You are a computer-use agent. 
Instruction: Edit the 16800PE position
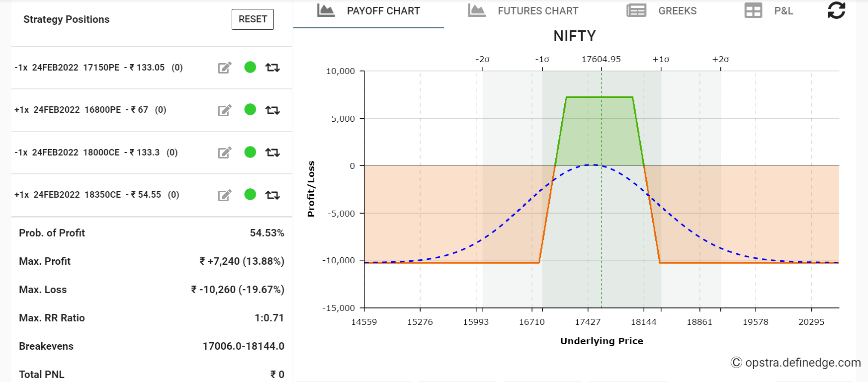[x=224, y=110]
